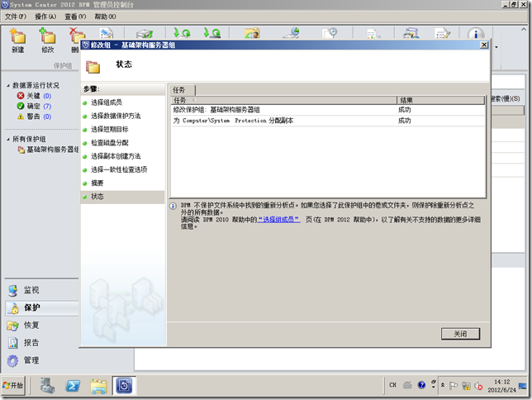Sort by the 任务 column header

tap(283, 100)
